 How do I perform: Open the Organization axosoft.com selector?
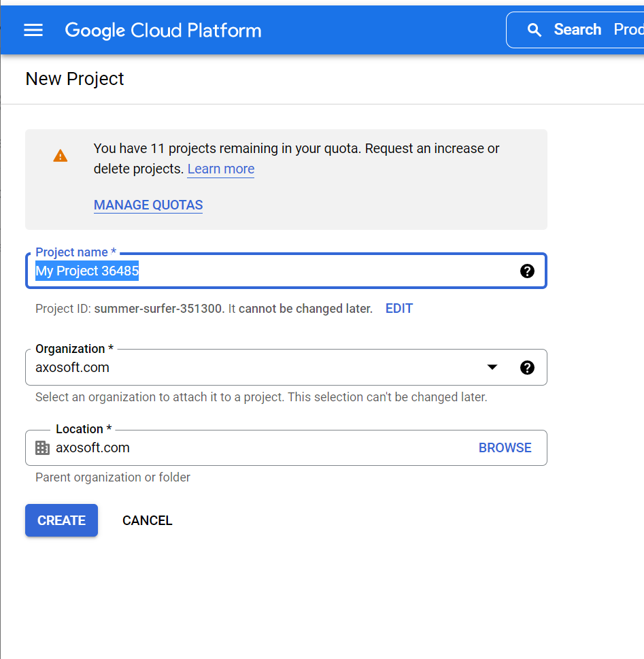coord(286,367)
